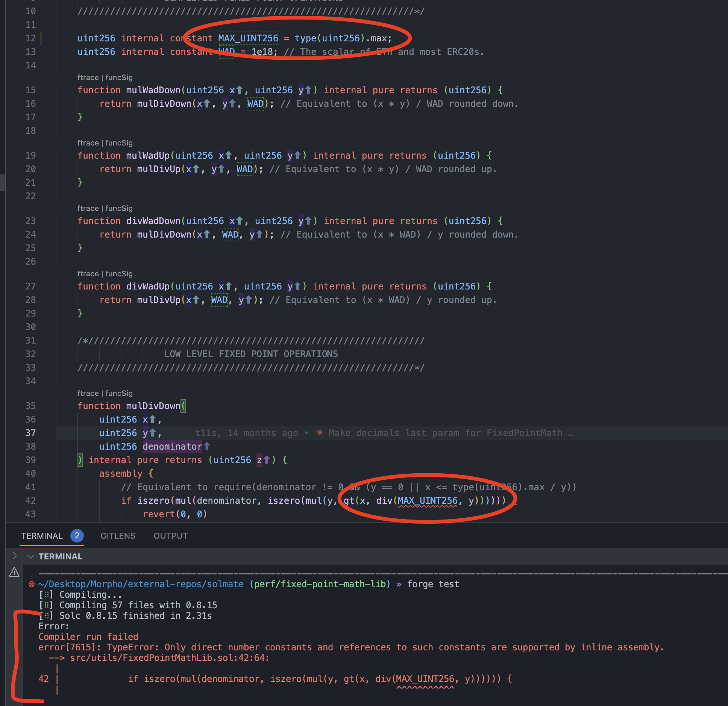Screen dimensions: 728x706
Task: Select the TERMINAL panel tab
Action: click(x=42, y=536)
